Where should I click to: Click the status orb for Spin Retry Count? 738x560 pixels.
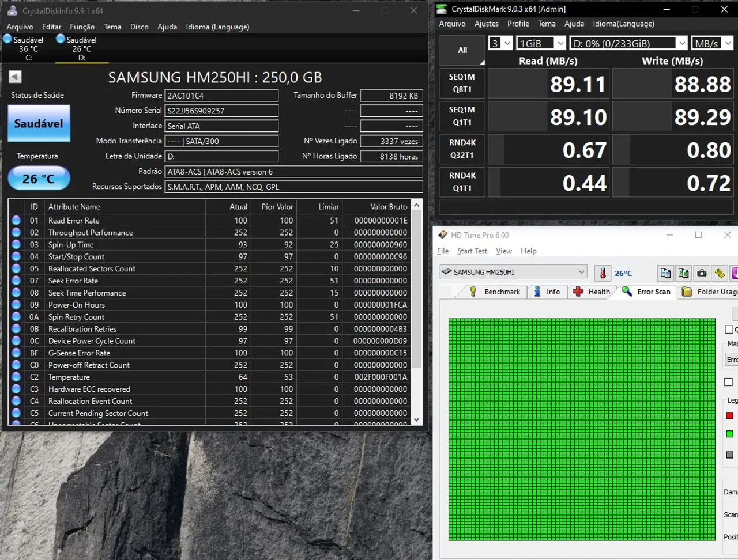[16, 317]
